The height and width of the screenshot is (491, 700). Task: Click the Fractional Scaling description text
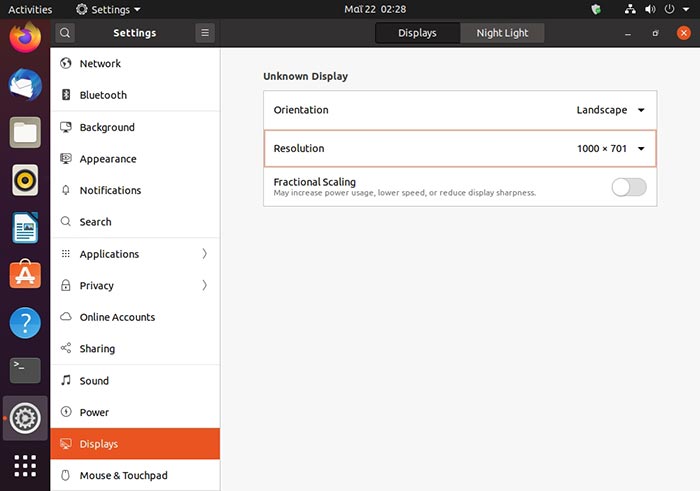tap(404, 193)
